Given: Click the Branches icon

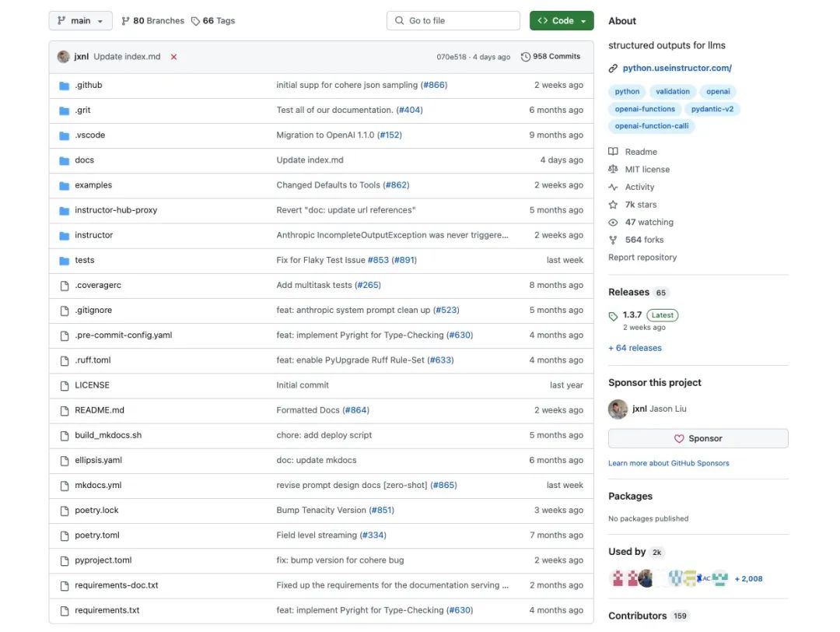Looking at the screenshot, I should (x=126, y=21).
